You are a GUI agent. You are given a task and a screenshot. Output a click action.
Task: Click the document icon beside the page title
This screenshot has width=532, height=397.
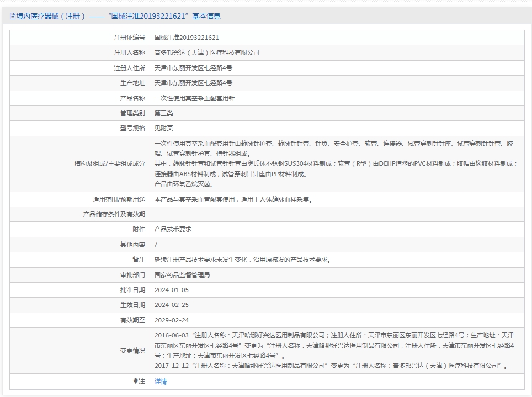pyautogui.click(x=13, y=17)
